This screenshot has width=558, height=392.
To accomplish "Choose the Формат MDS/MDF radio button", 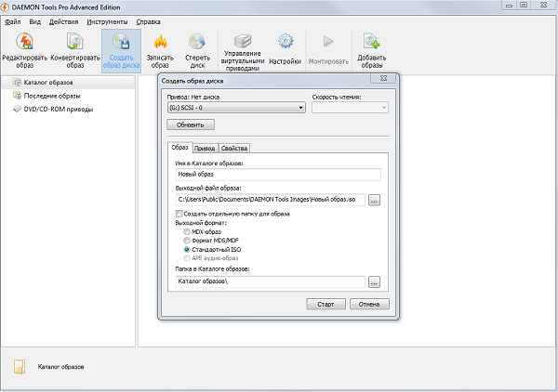I will (x=186, y=241).
